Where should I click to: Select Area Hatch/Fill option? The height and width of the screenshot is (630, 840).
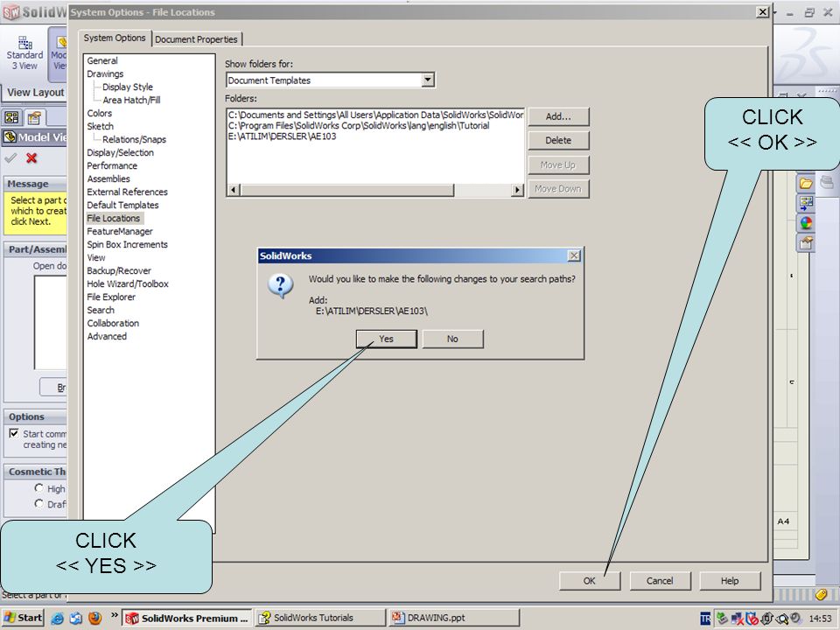click(131, 100)
